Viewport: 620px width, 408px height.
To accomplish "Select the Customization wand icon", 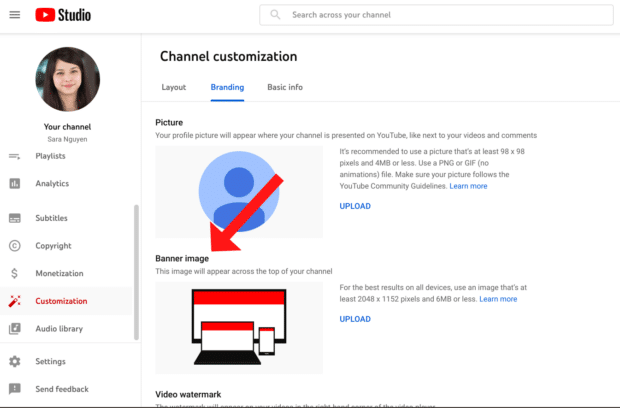I will [x=15, y=301].
